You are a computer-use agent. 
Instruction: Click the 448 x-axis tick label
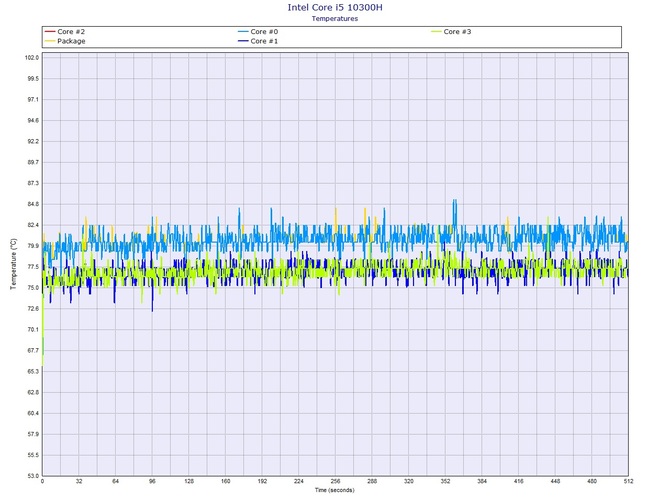(555, 481)
